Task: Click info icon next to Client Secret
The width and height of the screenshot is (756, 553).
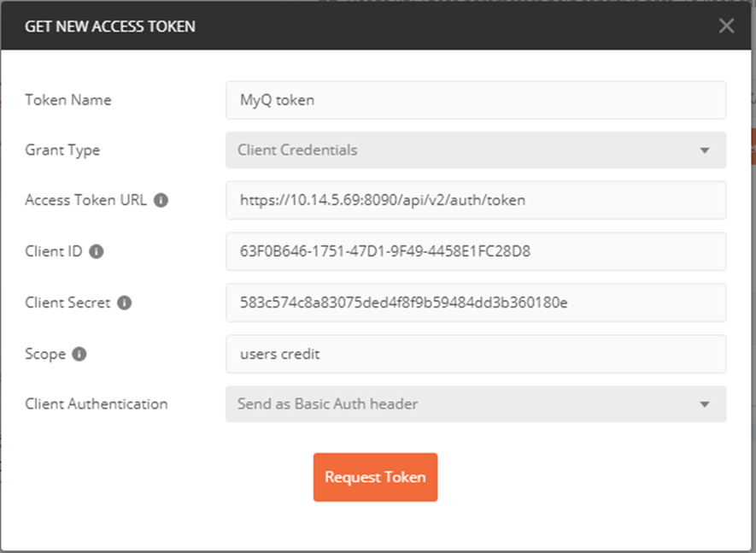Action: point(125,303)
